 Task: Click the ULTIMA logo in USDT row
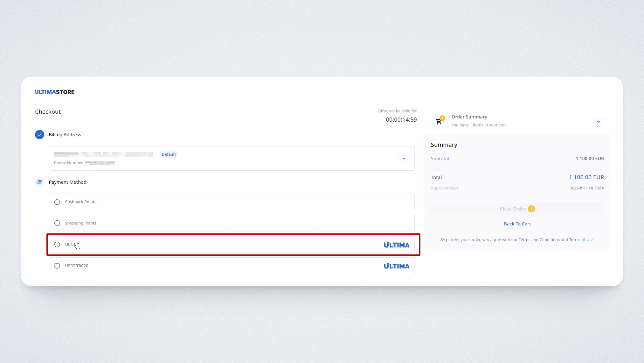pyautogui.click(x=396, y=266)
